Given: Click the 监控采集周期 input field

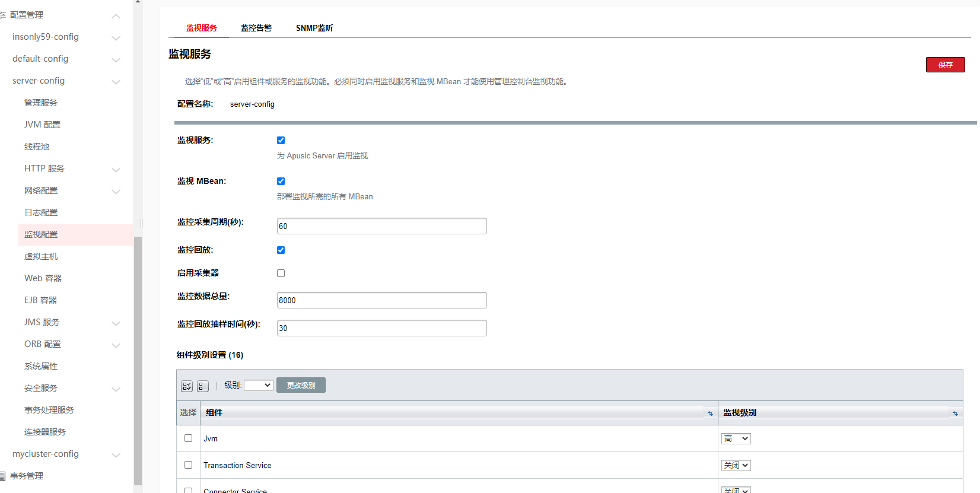Looking at the screenshot, I should (381, 226).
